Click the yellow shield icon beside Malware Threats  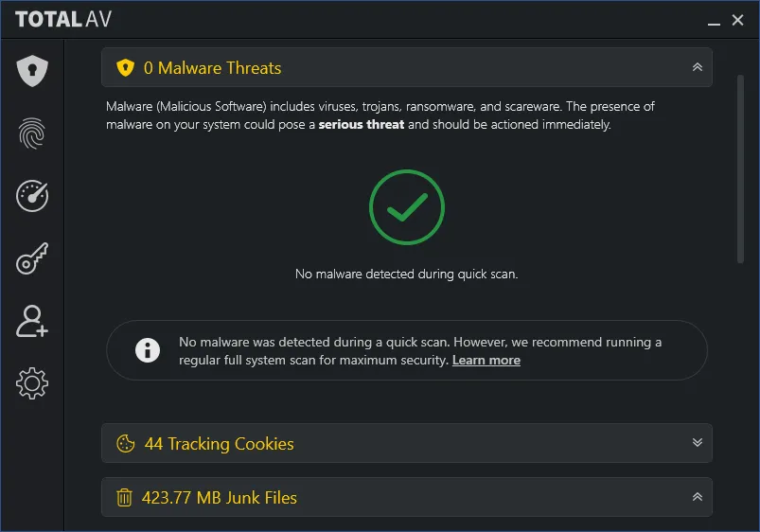click(x=125, y=67)
